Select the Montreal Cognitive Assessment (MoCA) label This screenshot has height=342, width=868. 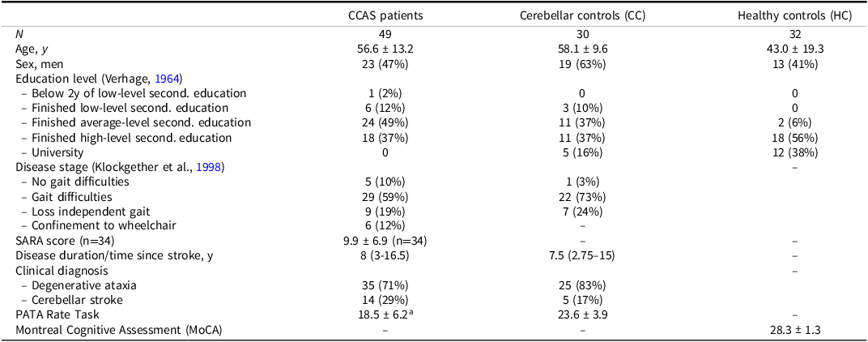[120, 329]
